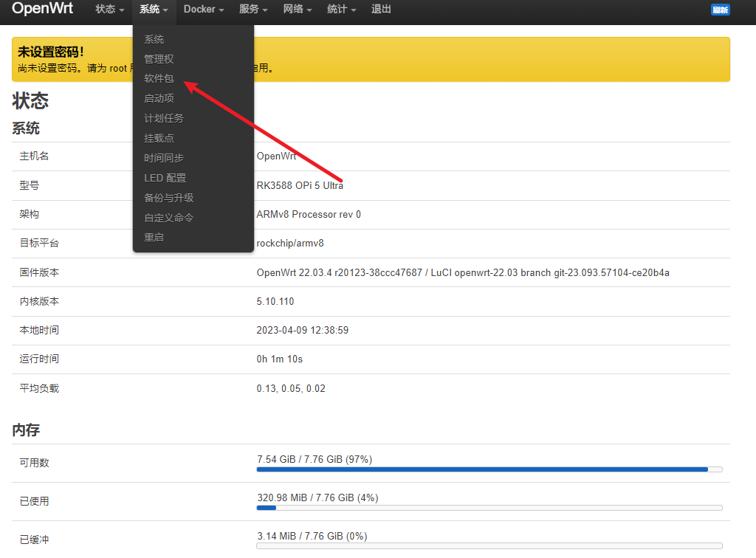
Task: Click the model value RK3588 OPi 5 Ultra
Action: (x=300, y=185)
